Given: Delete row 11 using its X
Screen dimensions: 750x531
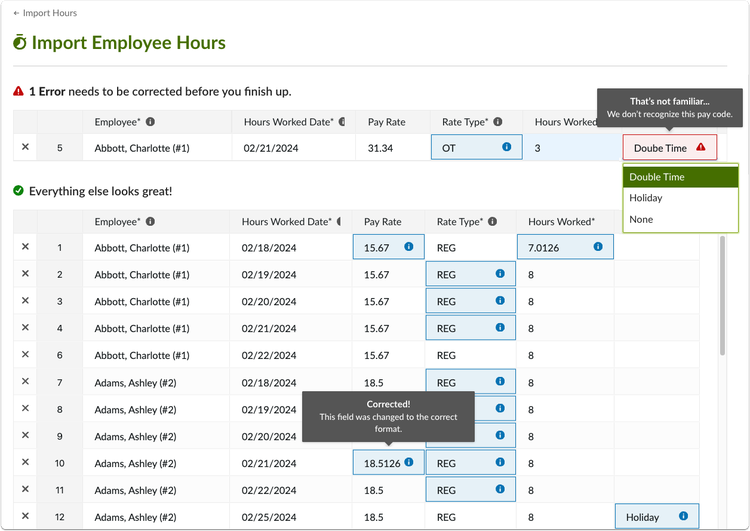Looking at the screenshot, I should tap(25, 489).
